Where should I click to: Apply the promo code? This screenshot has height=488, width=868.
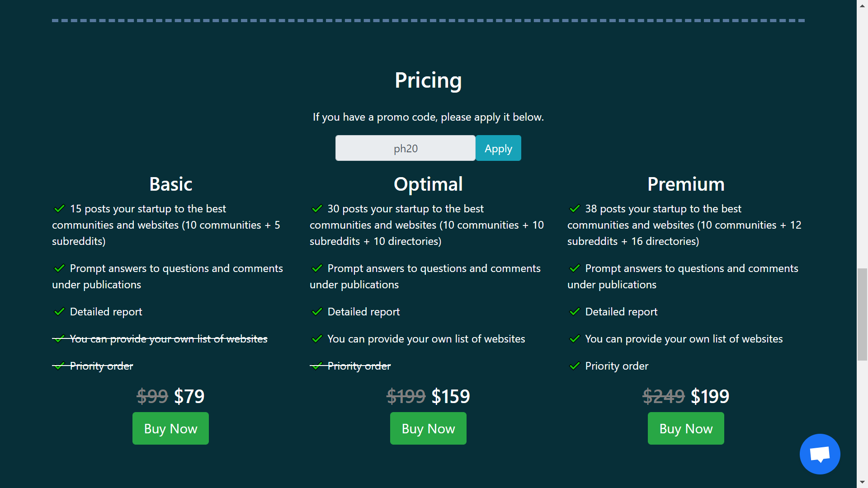498,148
